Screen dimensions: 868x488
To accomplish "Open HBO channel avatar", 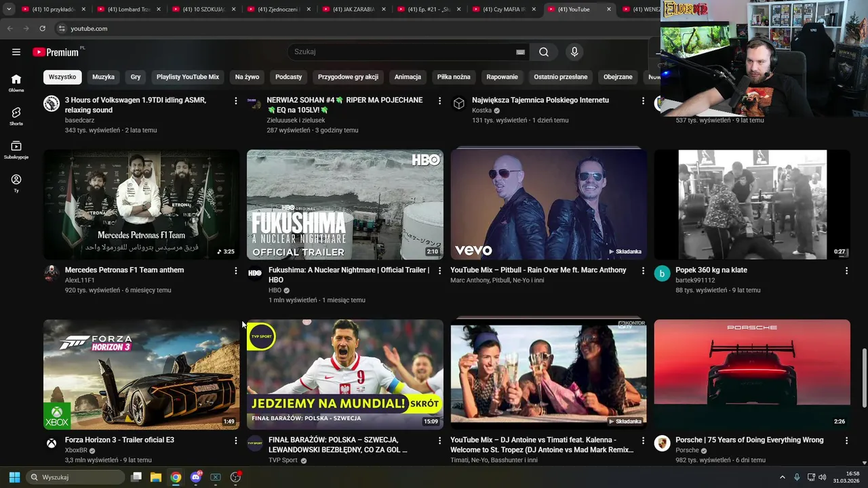I will point(255,273).
